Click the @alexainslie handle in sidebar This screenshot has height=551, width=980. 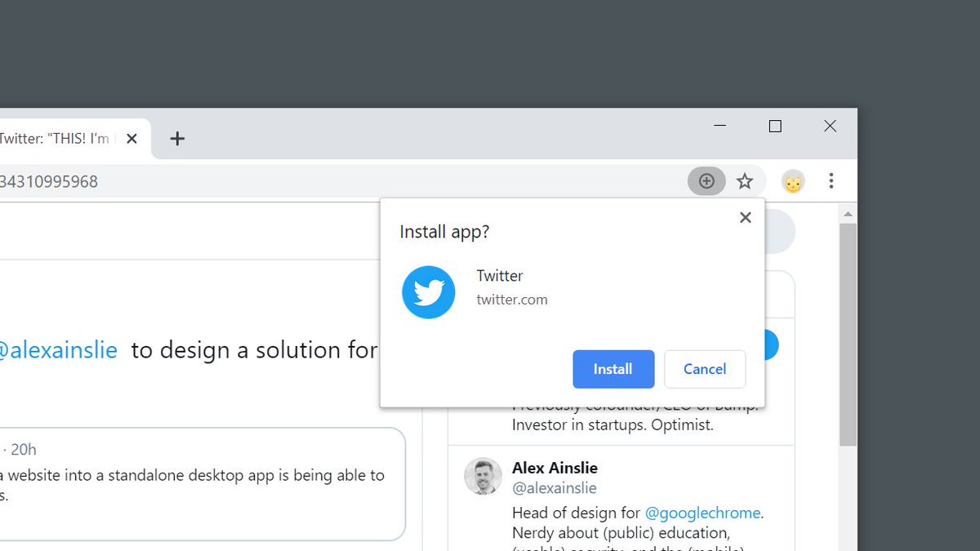coord(554,488)
